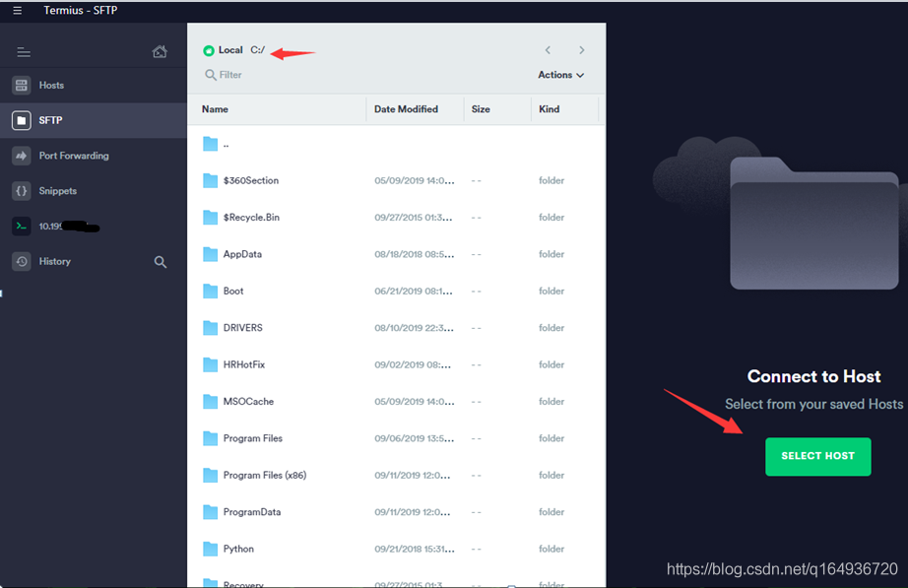Viewport: 908px width, 588px height.
Task: Click the Program Files (x86) folder icon
Action: coord(210,476)
